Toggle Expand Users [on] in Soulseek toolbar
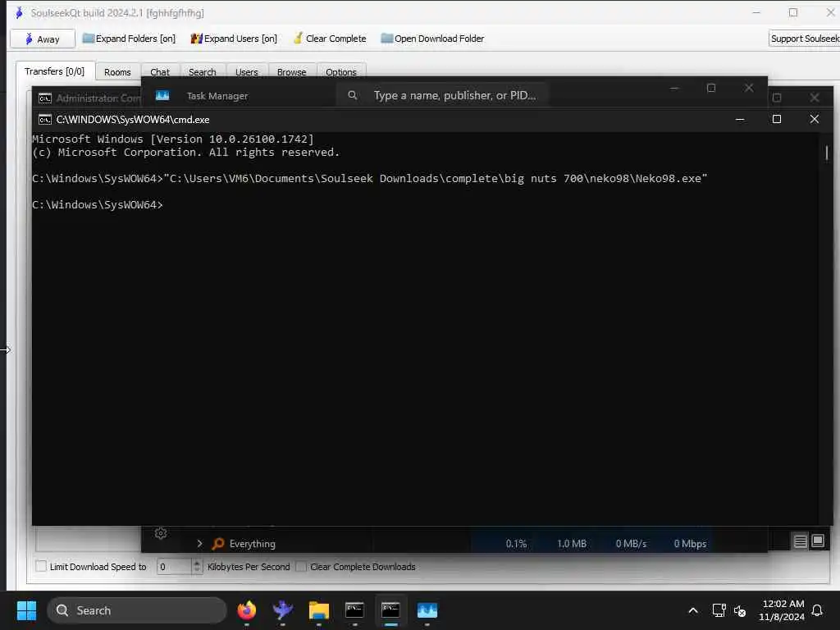840x630 pixels. tap(234, 39)
